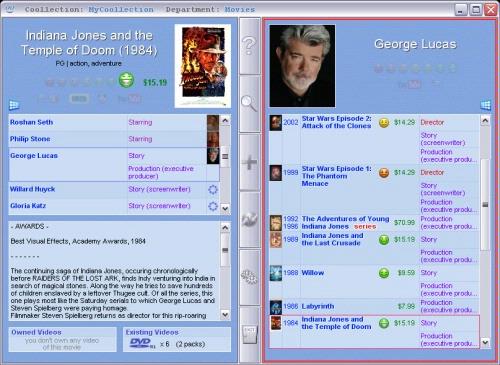
Task: Click the Last Crusade poster thumbnail
Action: tap(276, 239)
